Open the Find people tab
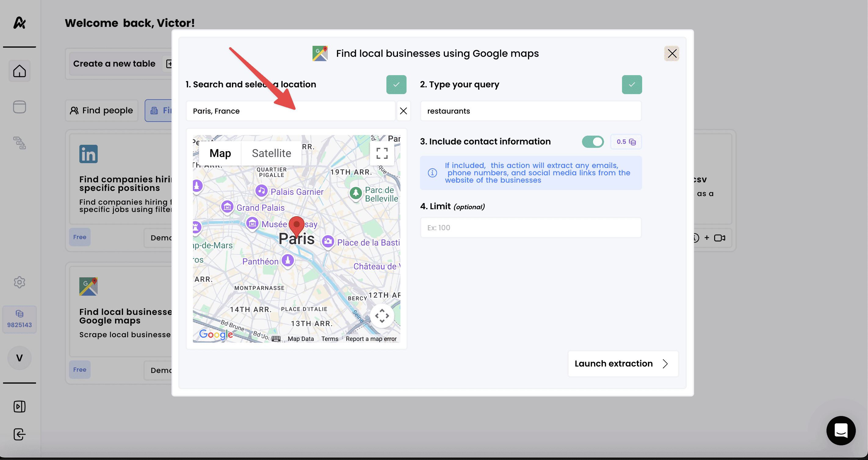 (x=102, y=111)
